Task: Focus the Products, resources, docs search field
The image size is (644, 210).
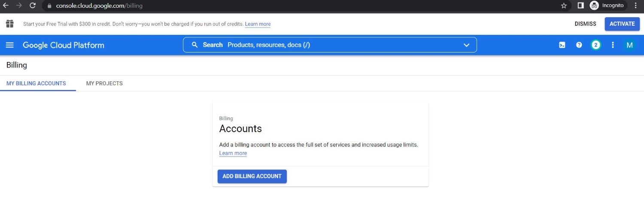Action: coord(330,45)
